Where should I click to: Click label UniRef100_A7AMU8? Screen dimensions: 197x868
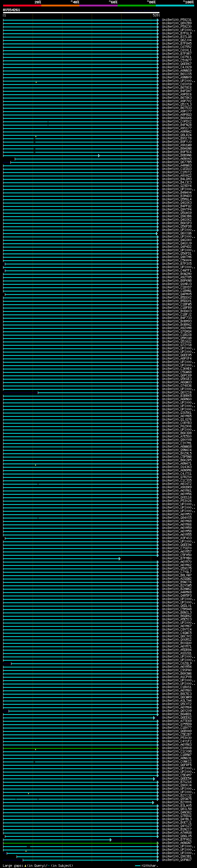point(176,833)
